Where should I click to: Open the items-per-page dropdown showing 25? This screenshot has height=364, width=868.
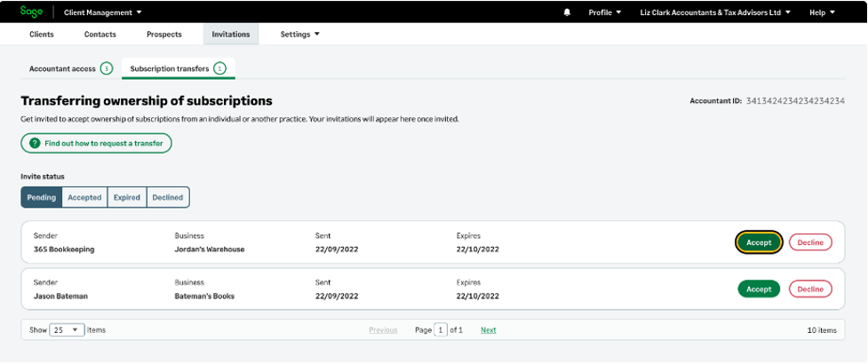[x=67, y=329]
